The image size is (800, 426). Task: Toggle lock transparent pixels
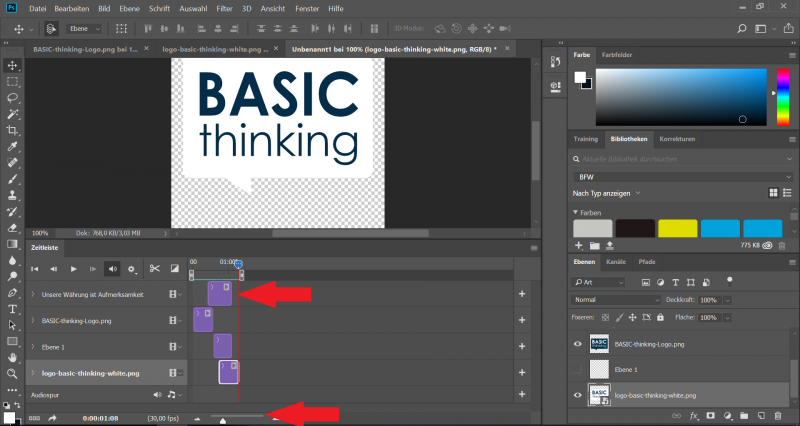click(x=605, y=317)
